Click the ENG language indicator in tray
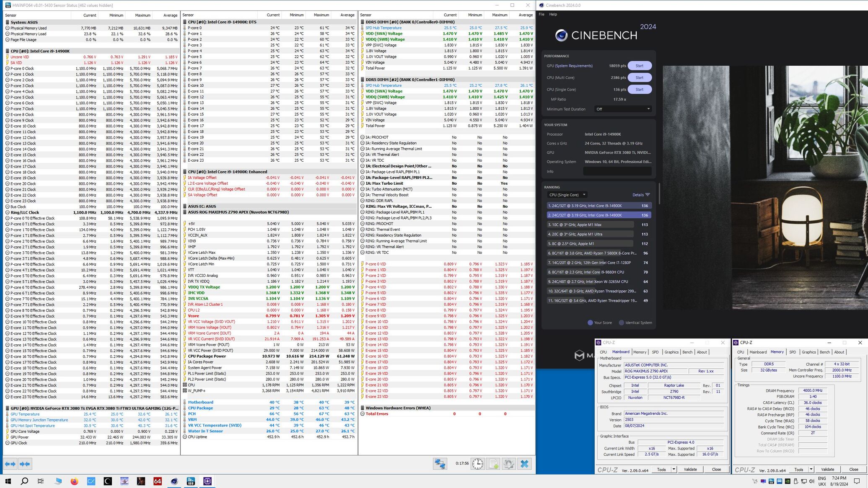Screen dimensions: 868x488 pyautogui.click(x=822, y=481)
